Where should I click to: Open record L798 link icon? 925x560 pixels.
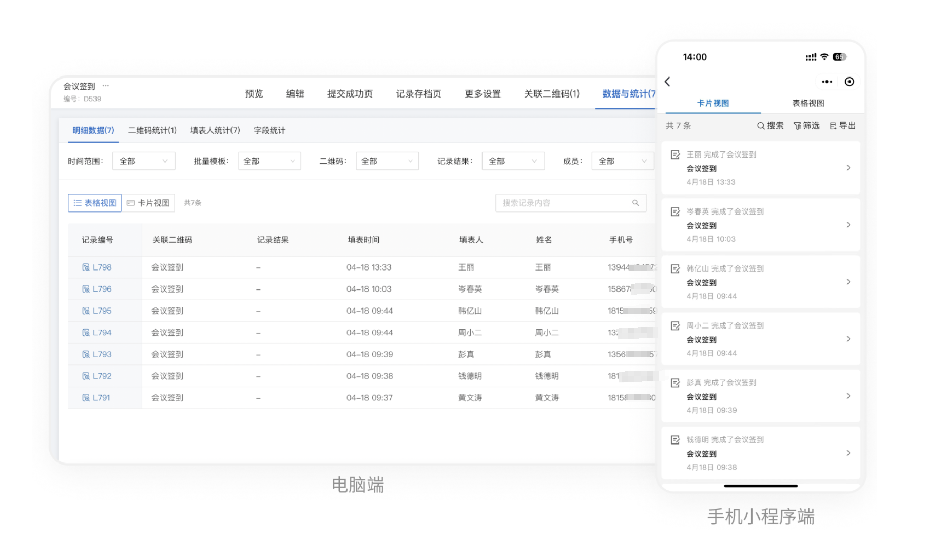pyautogui.click(x=86, y=267)
